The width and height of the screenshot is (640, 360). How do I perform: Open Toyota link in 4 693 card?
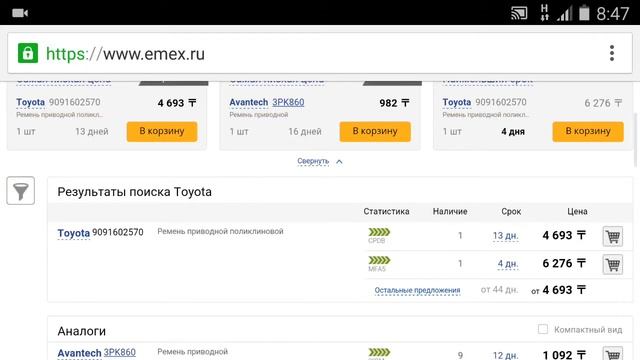(x=31, y=102)
